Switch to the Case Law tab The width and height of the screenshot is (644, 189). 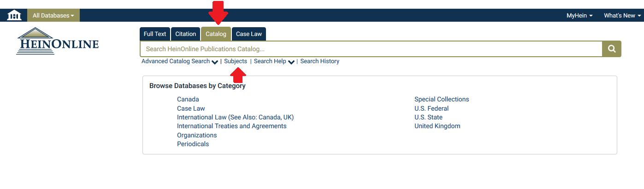tap(249, 34)
